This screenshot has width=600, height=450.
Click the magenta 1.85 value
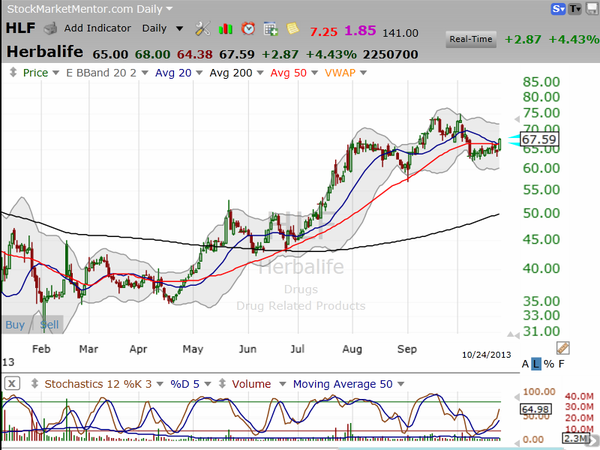click(x=360, y=30)
